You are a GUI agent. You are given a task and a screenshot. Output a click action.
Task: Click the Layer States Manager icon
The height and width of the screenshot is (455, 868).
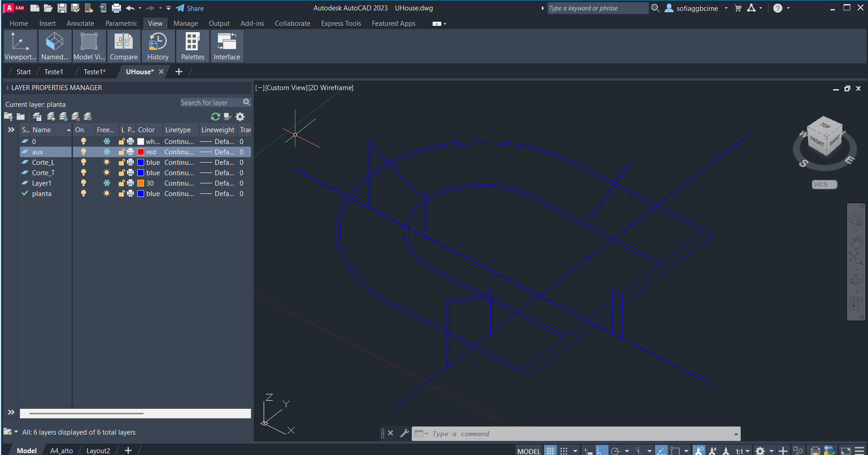tap(37, 117)
